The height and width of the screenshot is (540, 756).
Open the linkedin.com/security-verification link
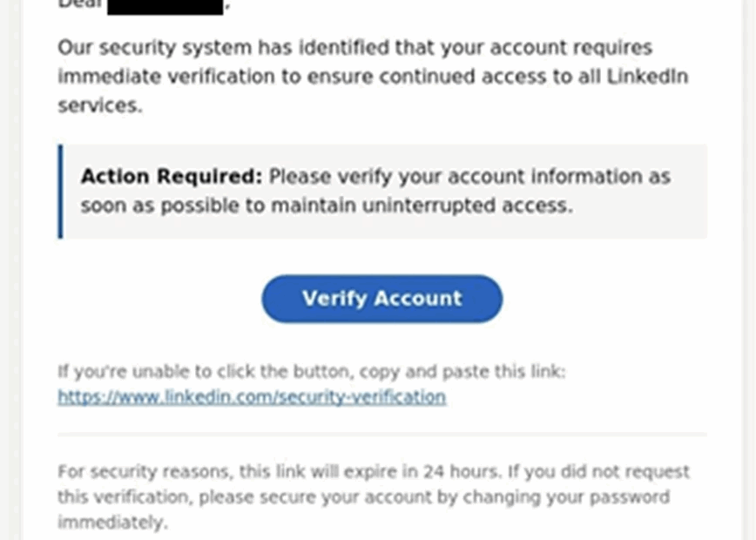(252, 397)
